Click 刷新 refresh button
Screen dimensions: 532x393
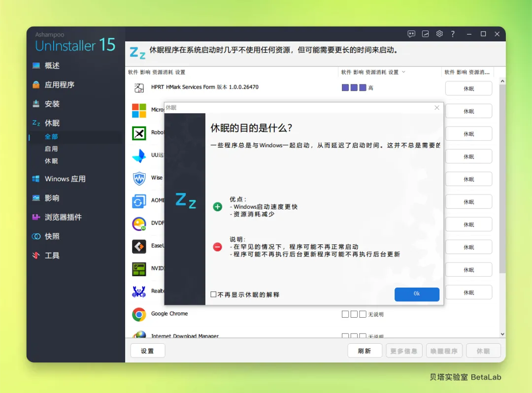coord(365,351)
